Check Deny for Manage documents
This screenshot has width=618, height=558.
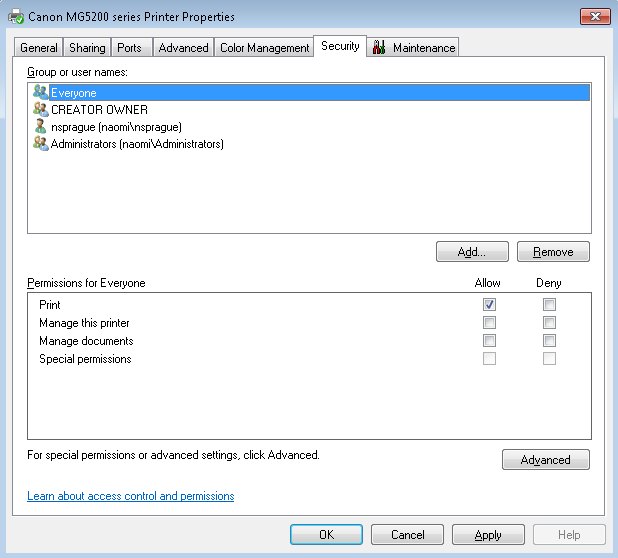pyautogui.click(x=549, y=341)
